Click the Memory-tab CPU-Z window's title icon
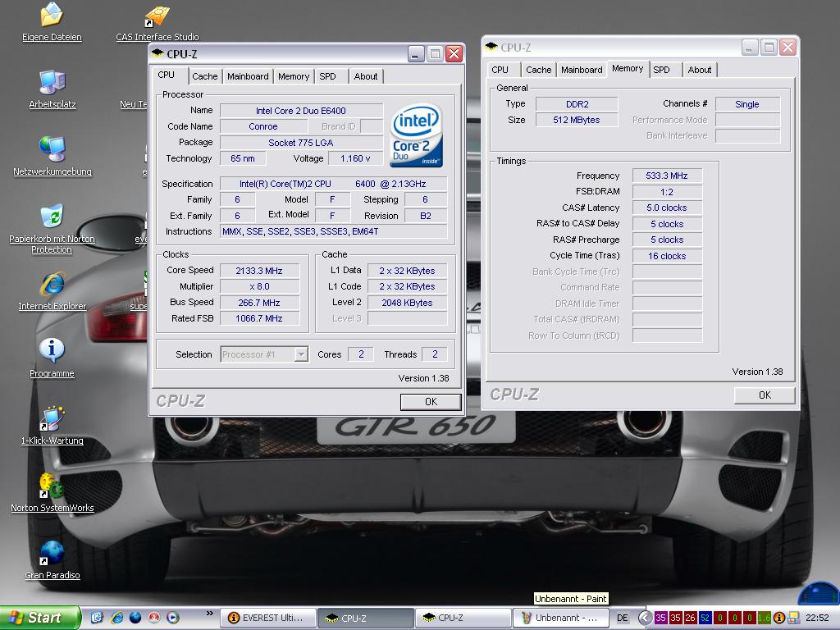The width and height of the screenshot is (840, 630). [x=491, y=47]
